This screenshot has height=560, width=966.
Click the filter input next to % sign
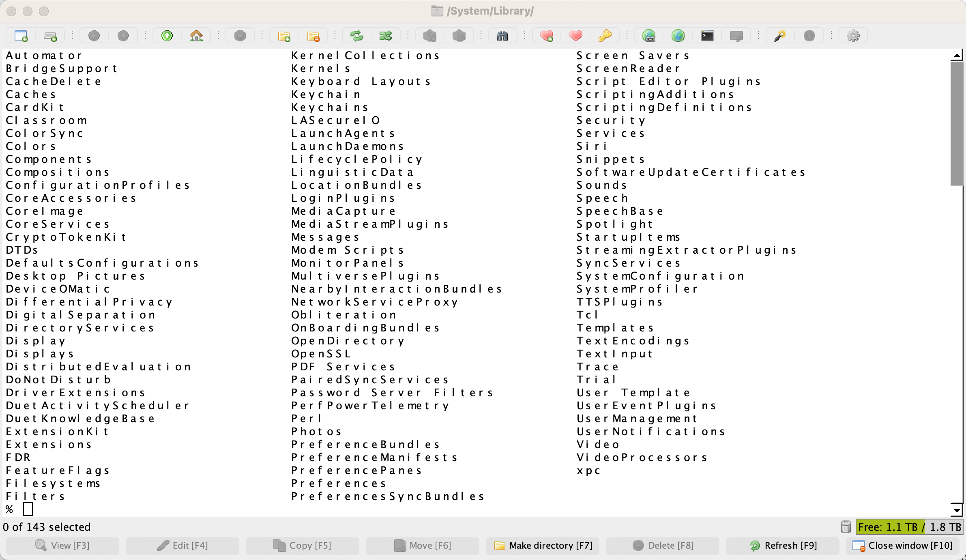27,509
